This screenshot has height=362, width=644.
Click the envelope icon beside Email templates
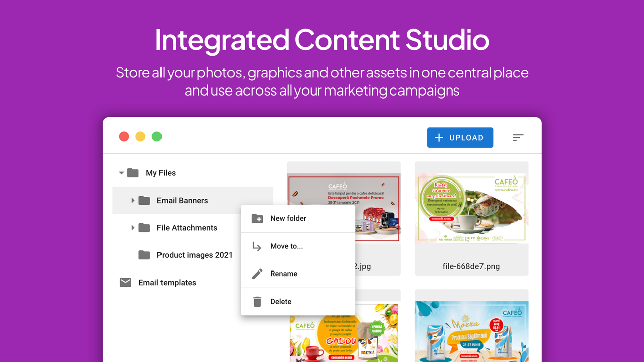(125, 282)
